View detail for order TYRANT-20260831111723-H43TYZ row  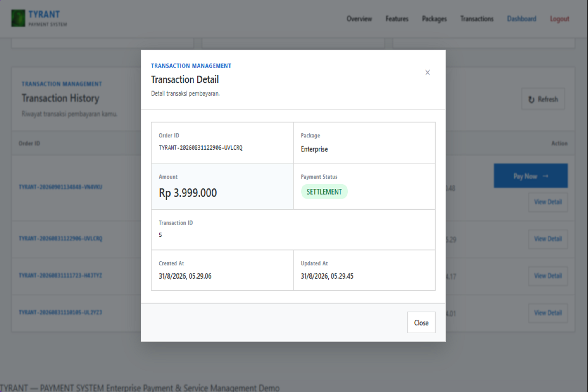[x=548, y=276]
